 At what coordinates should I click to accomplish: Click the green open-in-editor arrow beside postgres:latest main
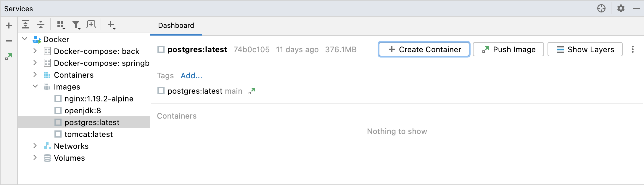[x=252, y=91]
